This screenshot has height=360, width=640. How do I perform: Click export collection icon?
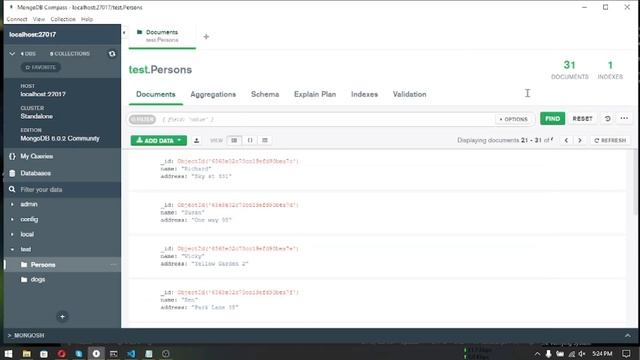click(x=196, y=140)
